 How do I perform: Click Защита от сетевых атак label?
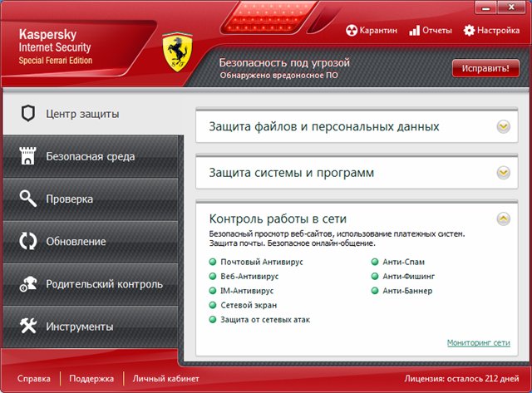[x=265, y=319]
